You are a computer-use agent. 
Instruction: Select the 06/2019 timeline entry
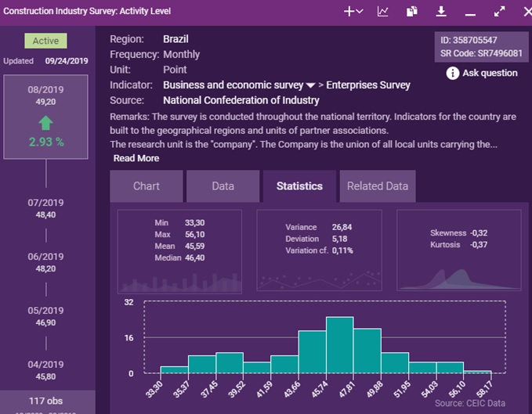[45, 262]
